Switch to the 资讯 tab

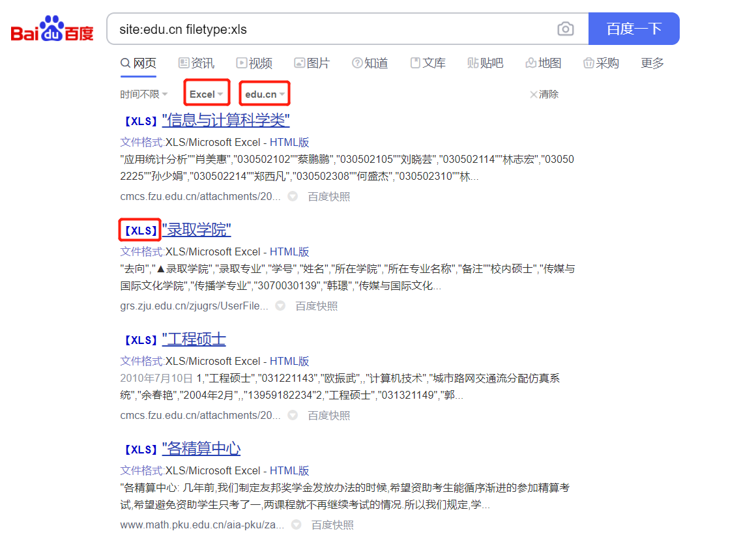[196, 63]
